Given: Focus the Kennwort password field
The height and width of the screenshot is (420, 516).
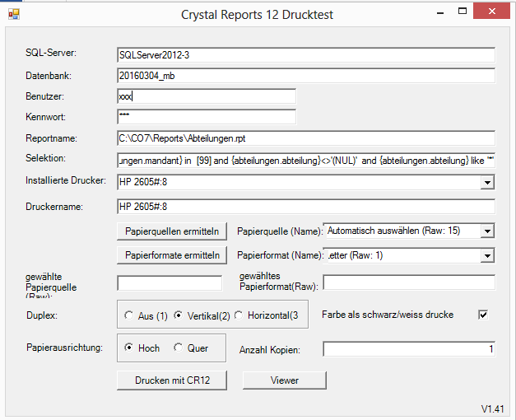Looking at the screenshot, I should click(x=207, y=117).
